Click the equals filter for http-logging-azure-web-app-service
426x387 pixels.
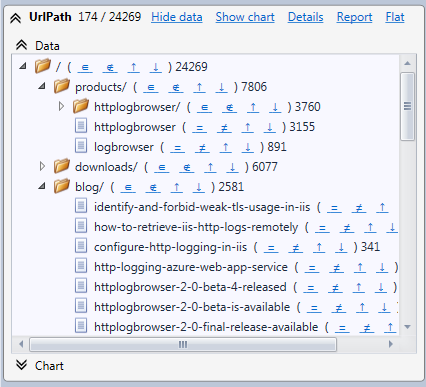click(x=312, y=268)
